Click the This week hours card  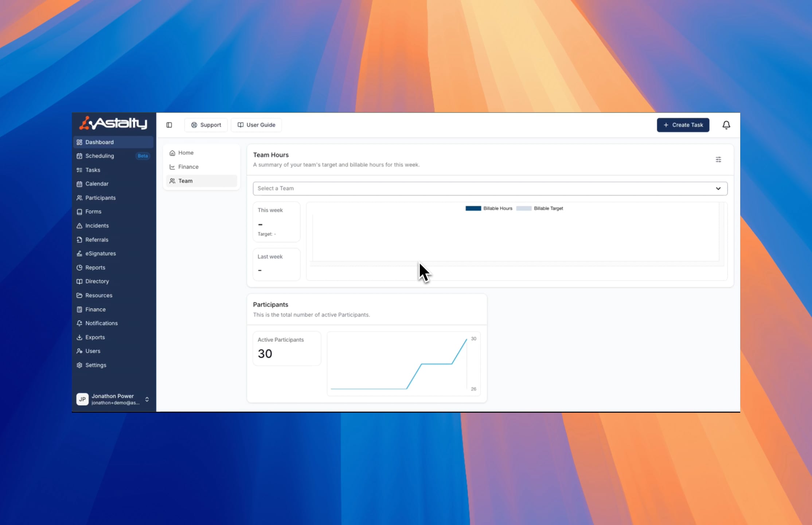(277, 222)
